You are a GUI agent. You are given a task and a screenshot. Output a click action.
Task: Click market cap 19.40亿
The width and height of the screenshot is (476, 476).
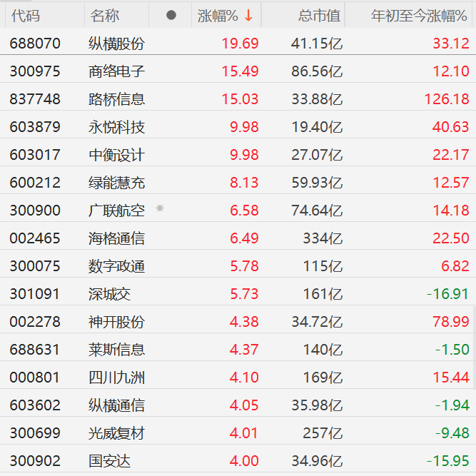tap(317, 127)
